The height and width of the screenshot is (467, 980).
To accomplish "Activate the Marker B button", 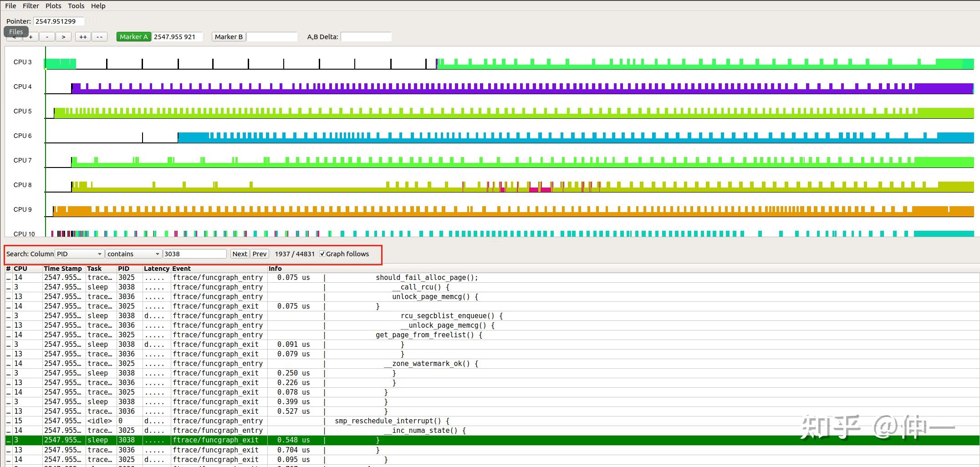I will [228, 37].
